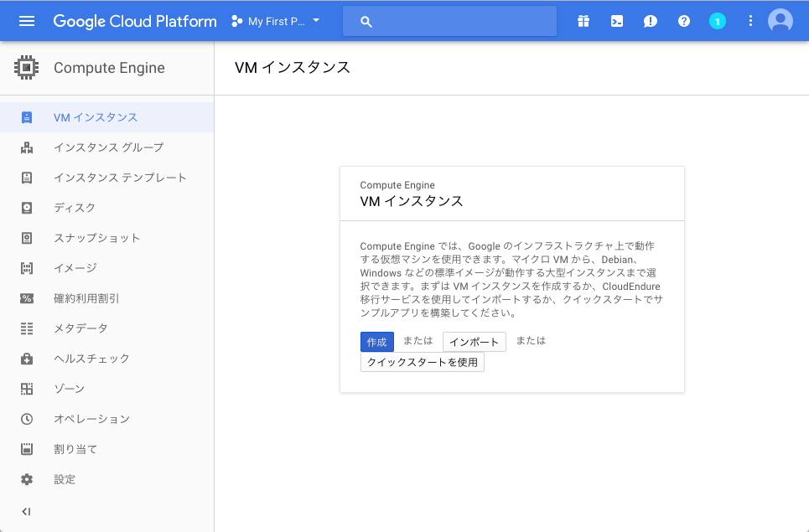This screenshot has height=532, width=809.
Task: Click the スナップショット icon
Action: coord(26,238)
